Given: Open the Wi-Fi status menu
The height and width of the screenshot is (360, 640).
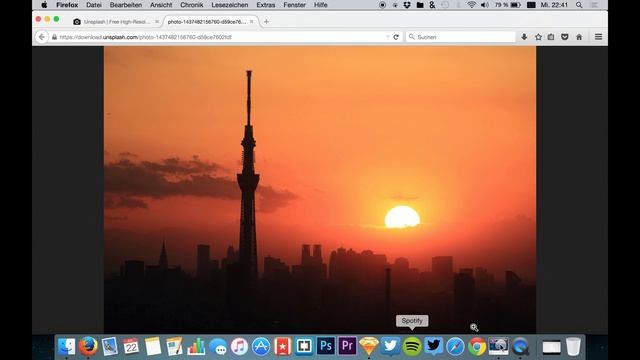Looking at the screenshot, I should coord(471,5).
